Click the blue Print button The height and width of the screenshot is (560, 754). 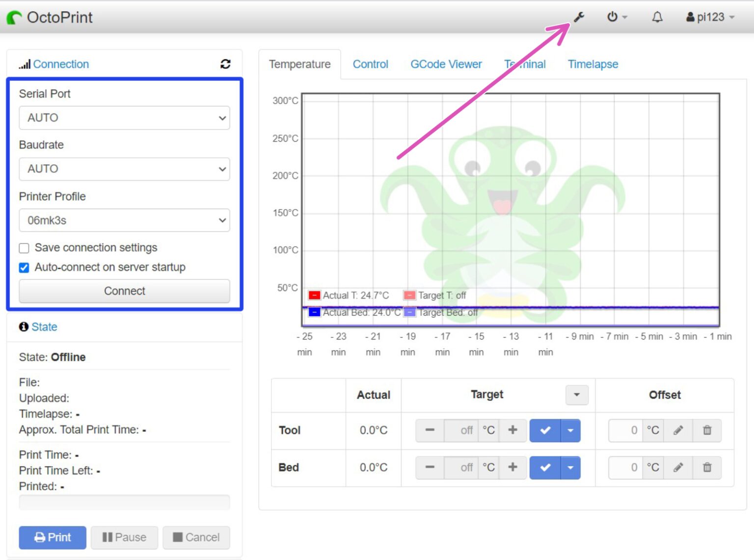[x=53, y=537]
